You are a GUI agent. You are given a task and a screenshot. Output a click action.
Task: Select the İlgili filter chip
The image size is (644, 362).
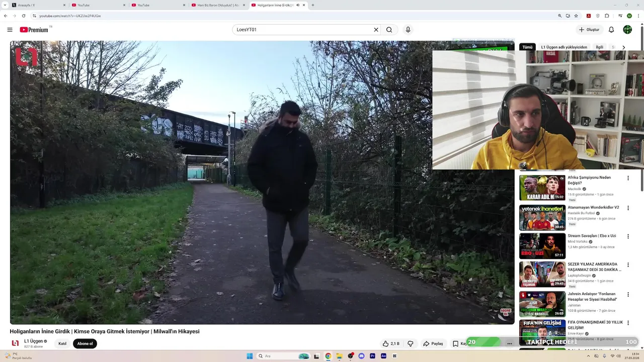click(599, 47)
